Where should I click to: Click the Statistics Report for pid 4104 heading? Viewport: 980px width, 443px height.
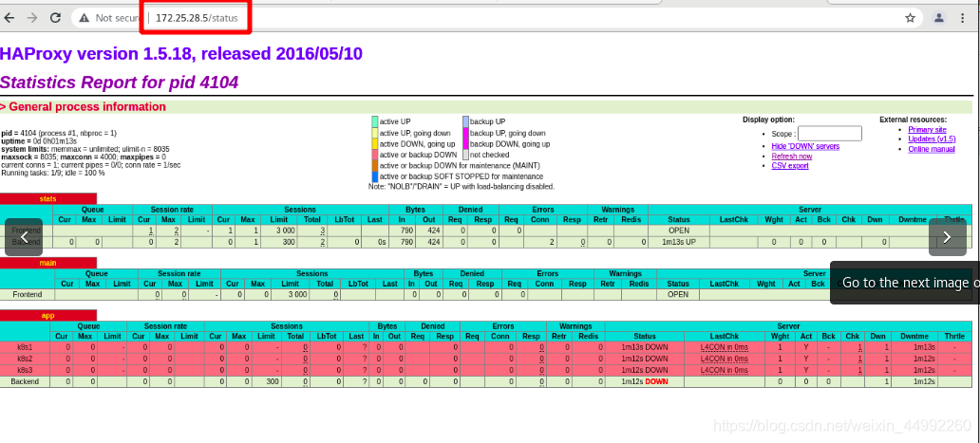coord(119,83)
